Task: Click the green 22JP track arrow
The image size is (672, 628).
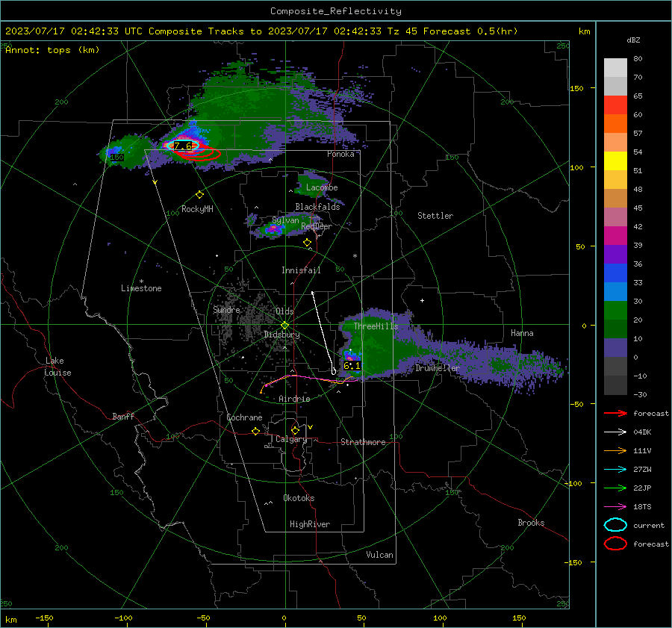Action: tap(615, 488)
